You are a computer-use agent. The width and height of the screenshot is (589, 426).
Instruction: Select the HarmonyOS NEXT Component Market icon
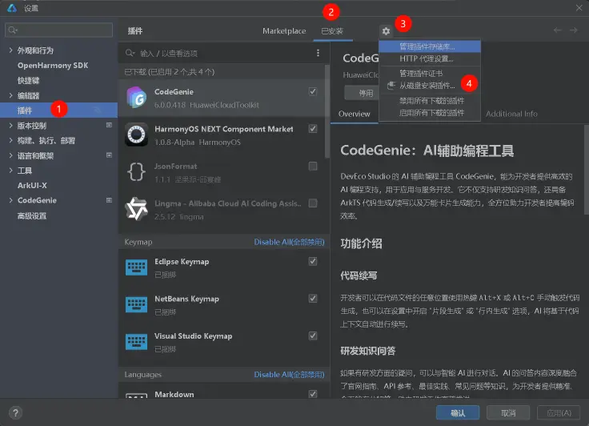point(136,134)
